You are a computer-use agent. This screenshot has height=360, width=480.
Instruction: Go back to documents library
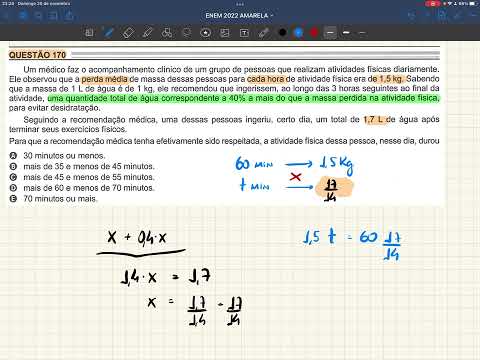(6, 15)
